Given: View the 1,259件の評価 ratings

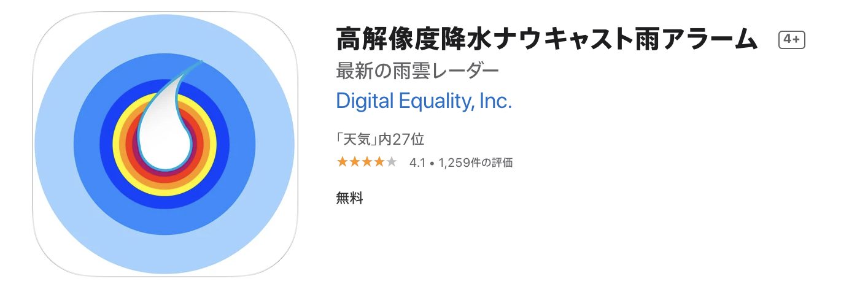Looking at the screenshot, I should (476, 163).
